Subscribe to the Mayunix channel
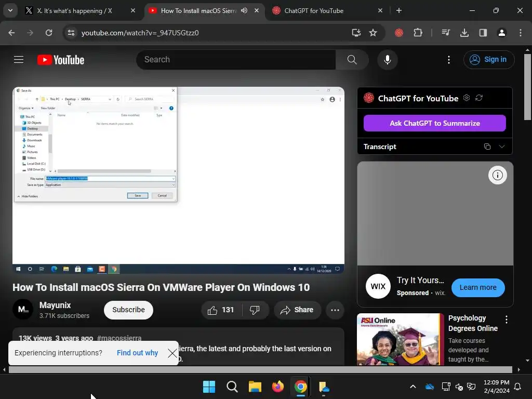 128,310
